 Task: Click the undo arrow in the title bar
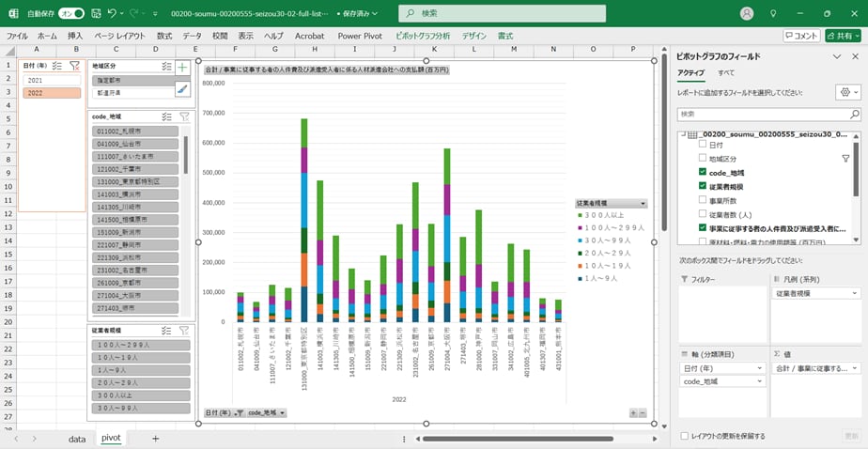click(x=113, y=13)
